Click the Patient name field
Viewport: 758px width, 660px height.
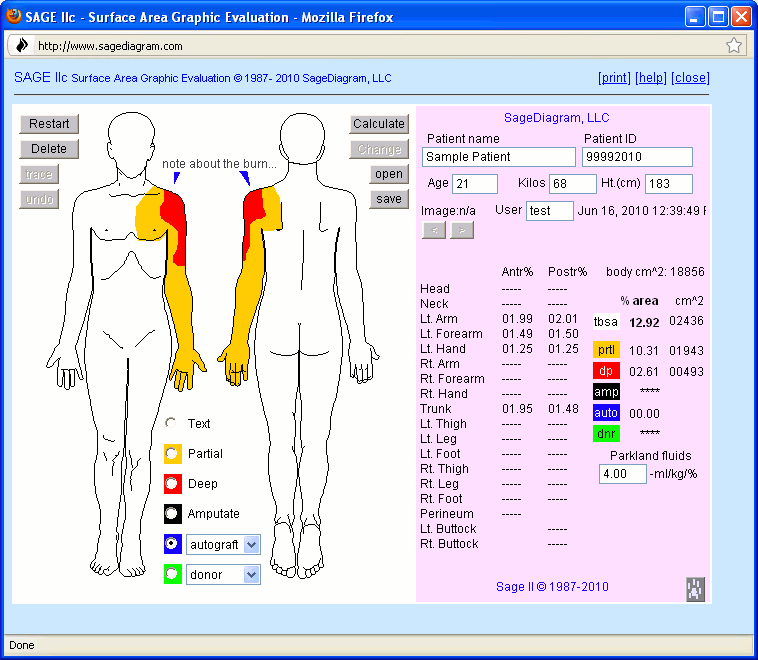point(499,157)
